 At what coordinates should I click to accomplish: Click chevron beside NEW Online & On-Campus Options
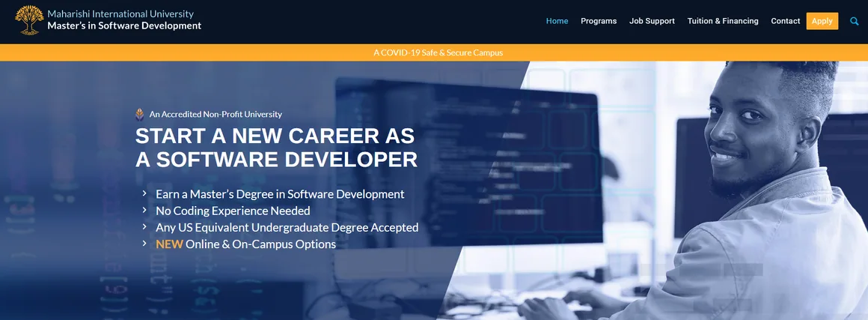point(144,244)
